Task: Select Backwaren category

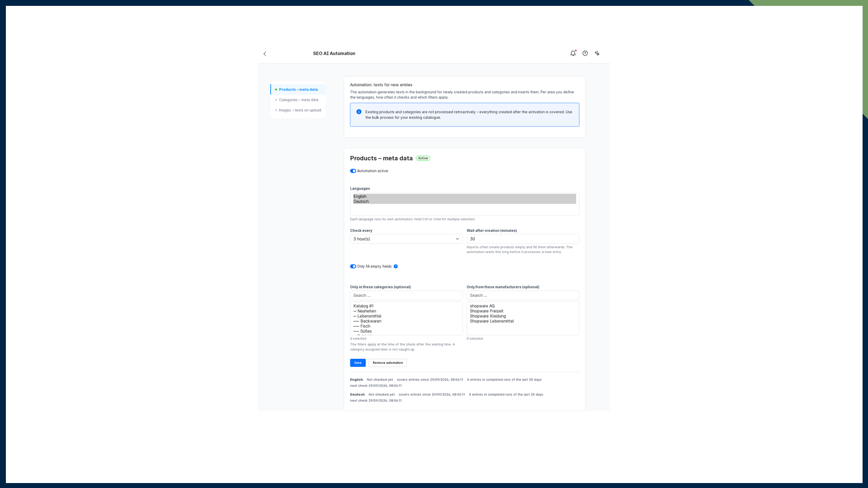Action: pos(406,321)
